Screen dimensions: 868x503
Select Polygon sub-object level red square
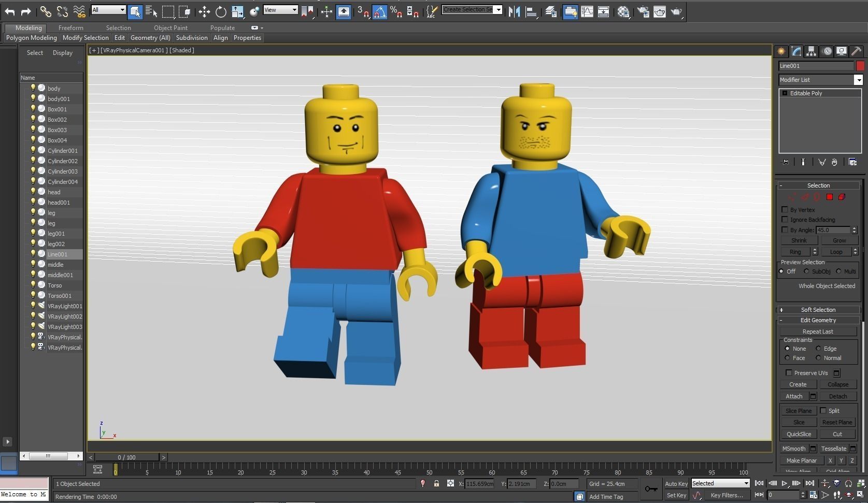830,197
